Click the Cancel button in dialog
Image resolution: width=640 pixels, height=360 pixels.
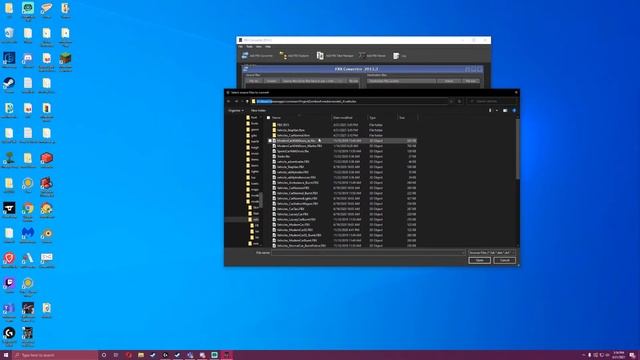click(x=504, y=260)
